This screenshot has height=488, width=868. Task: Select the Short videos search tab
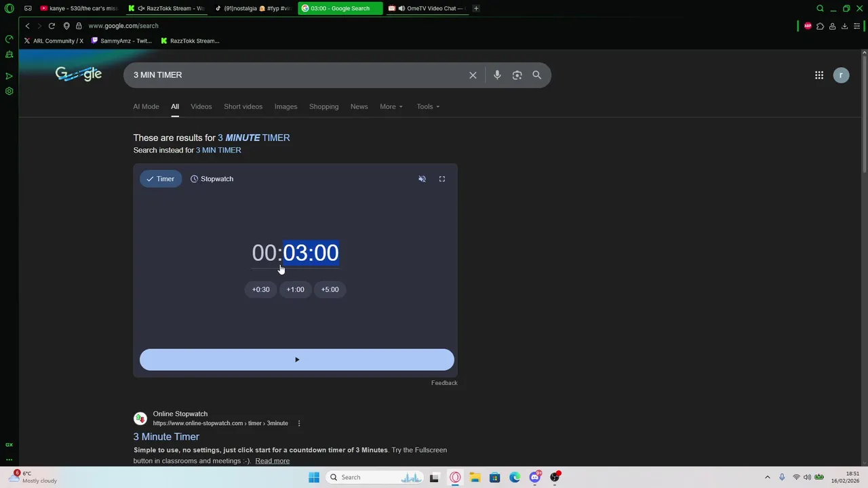(x=243, y=106)
